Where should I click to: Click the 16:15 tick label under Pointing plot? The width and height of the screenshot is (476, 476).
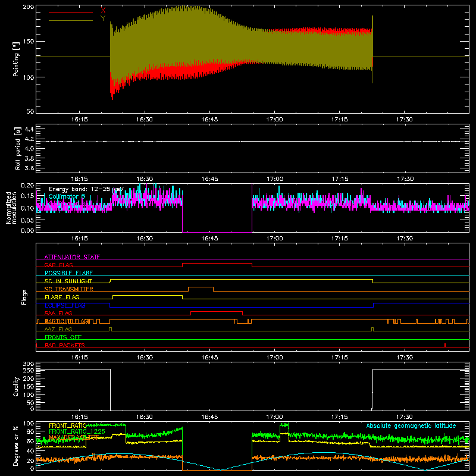point(80,120)
